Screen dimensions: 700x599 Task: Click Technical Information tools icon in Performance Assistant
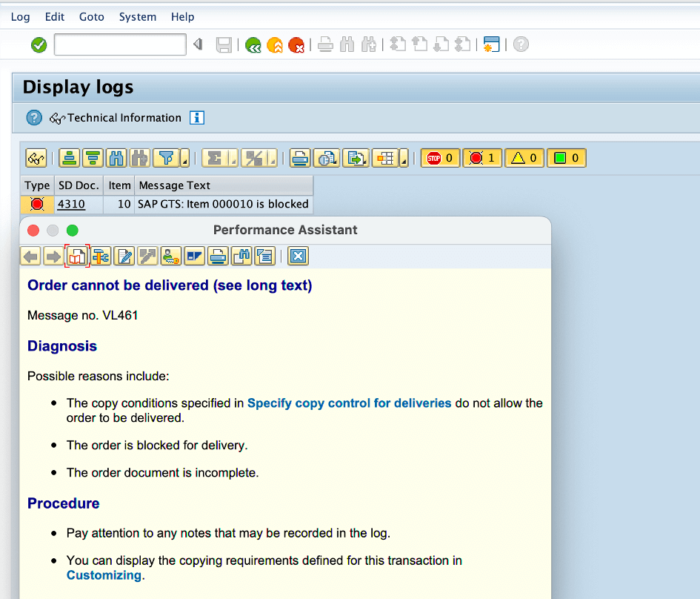101,257
